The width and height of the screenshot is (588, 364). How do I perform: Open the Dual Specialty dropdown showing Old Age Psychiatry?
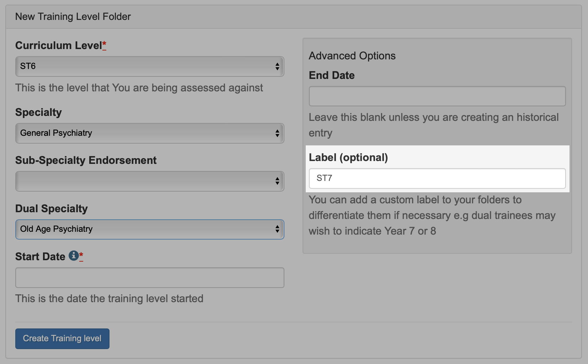(x=150, y=229)
